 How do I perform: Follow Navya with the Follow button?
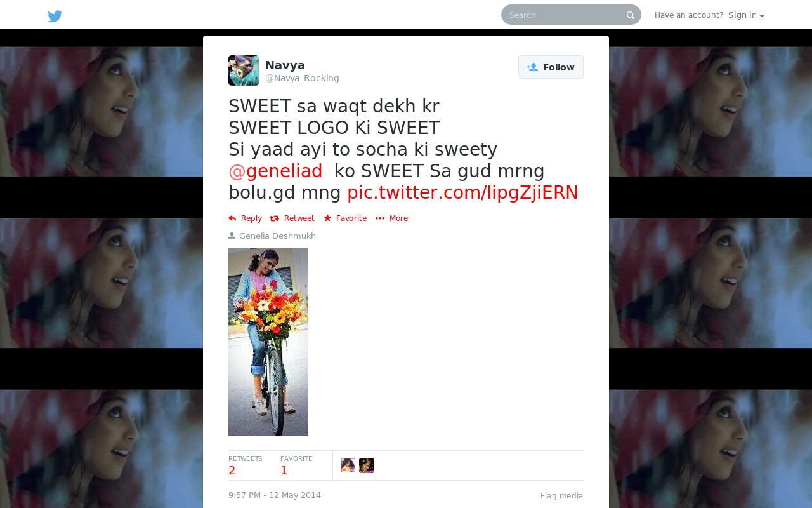[551, 67]
